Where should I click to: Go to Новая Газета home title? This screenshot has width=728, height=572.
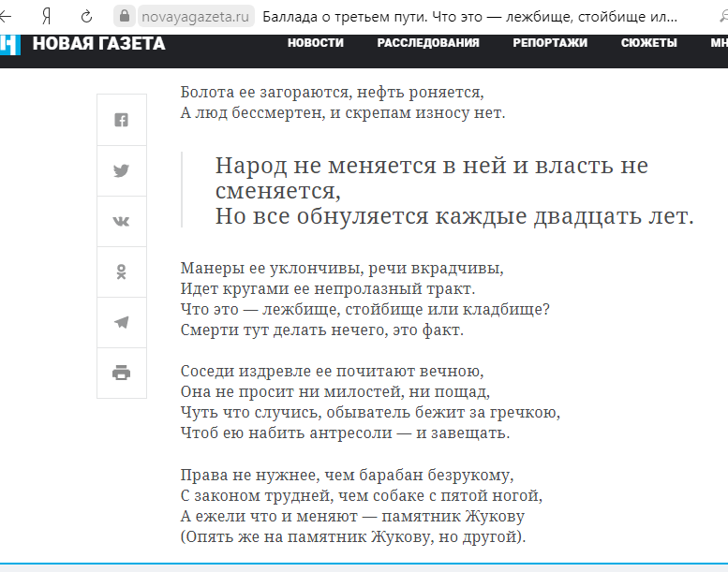[x=99, y=44]
